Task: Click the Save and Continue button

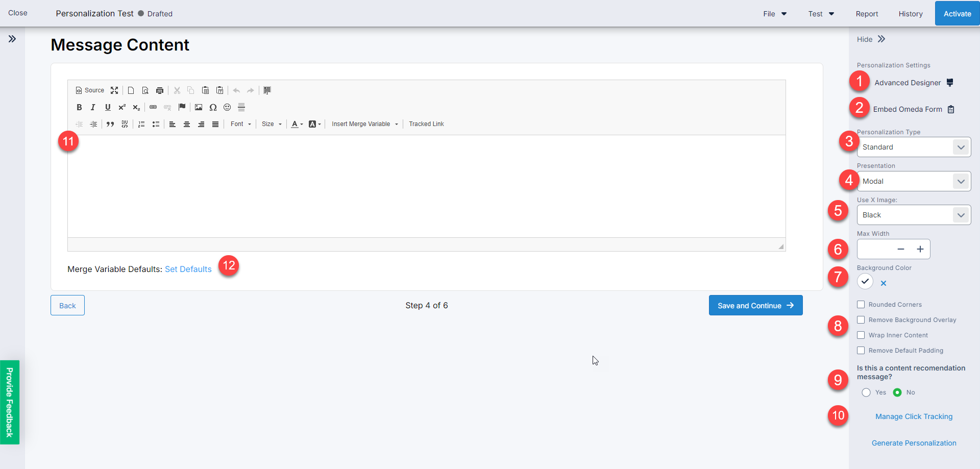Action: pos(755,305)
